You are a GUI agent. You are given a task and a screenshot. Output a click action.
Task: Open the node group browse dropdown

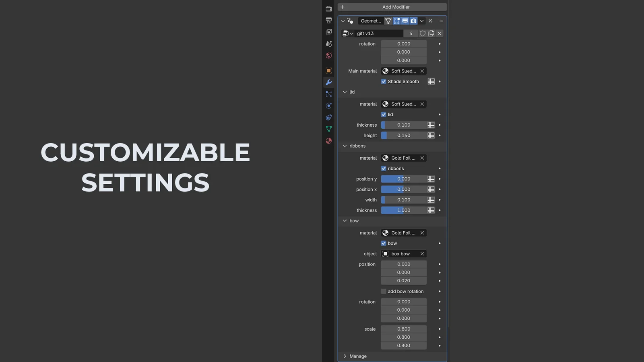coord(347,33)
